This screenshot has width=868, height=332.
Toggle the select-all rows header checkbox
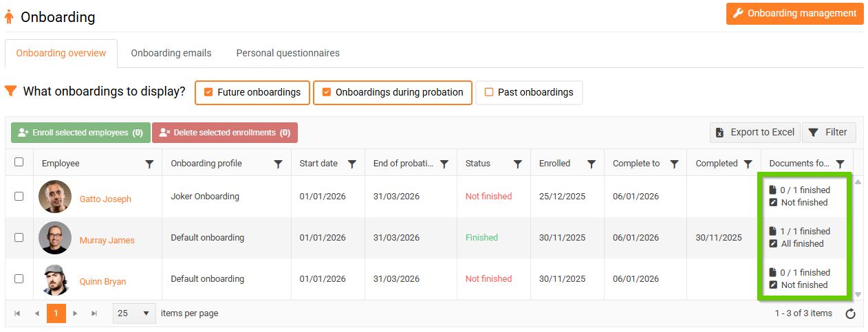click(x=19, y=162)
